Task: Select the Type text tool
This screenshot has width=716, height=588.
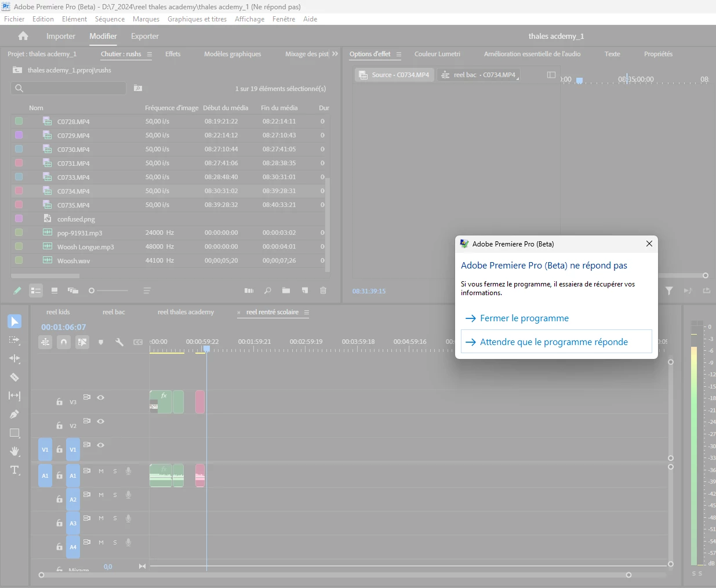Action: 14,470
